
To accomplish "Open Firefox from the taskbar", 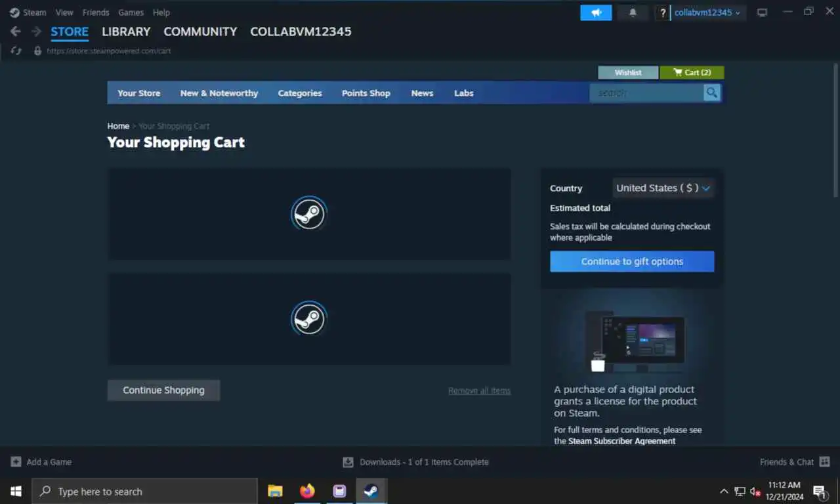I will (307, 491).
